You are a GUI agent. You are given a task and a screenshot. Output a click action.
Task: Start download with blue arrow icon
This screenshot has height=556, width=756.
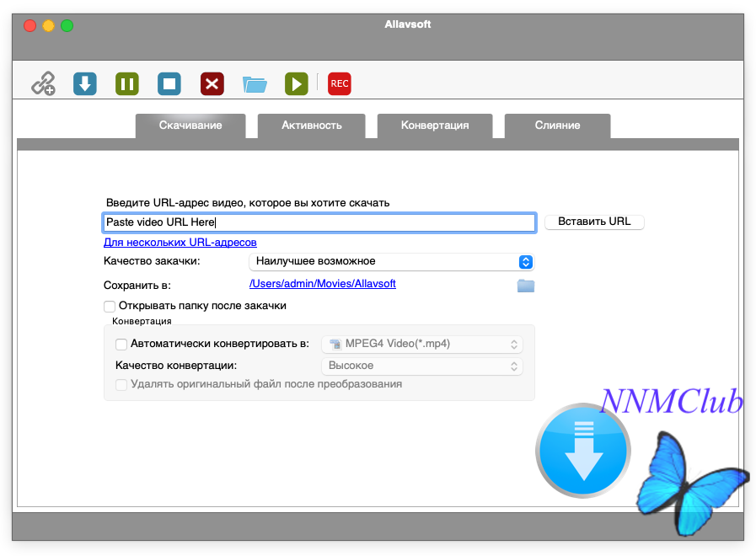(85, 83)
